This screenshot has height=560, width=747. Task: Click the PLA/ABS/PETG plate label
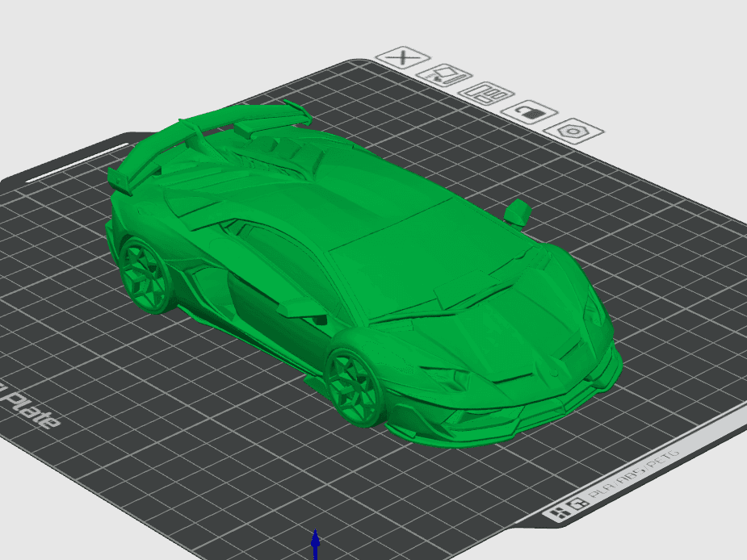pyautogui.click(x=634, y=474)
